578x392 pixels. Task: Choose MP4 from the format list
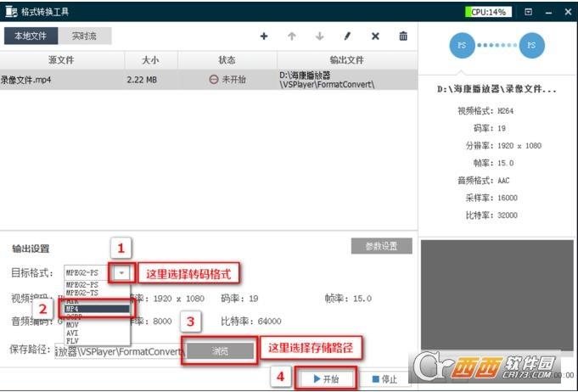point(97,309)
